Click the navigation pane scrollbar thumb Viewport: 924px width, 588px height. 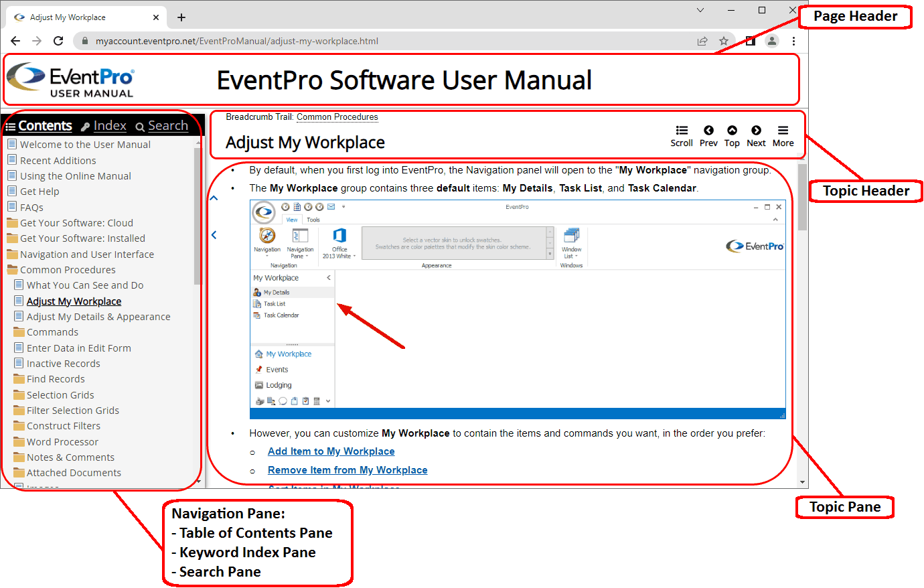click(x=198, y=215)
